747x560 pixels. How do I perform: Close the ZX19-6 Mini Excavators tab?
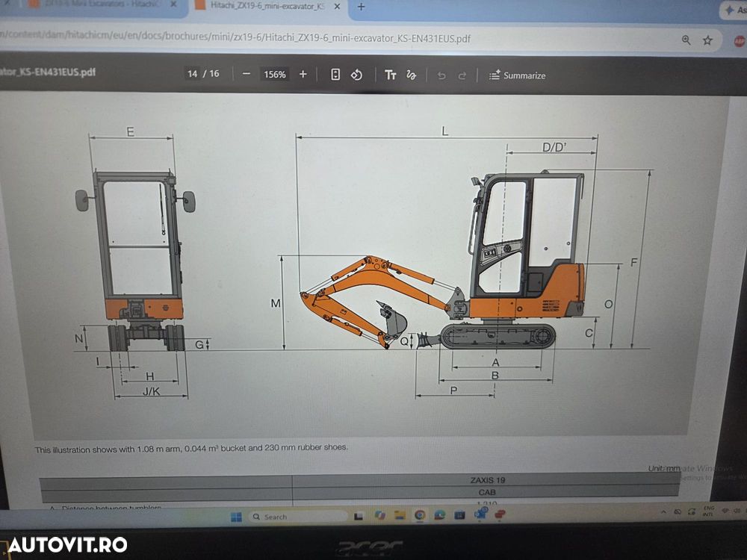point(173,4)
